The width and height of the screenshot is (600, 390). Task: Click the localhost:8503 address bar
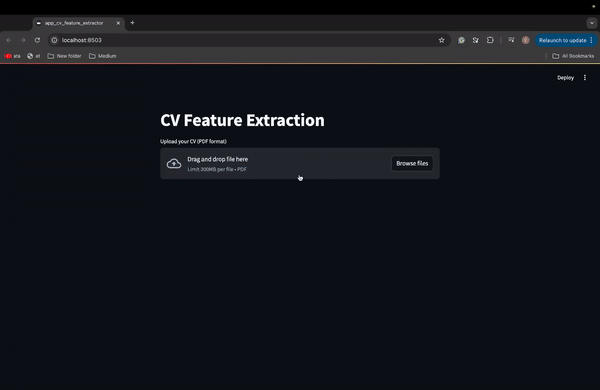[x=249, y=40]
